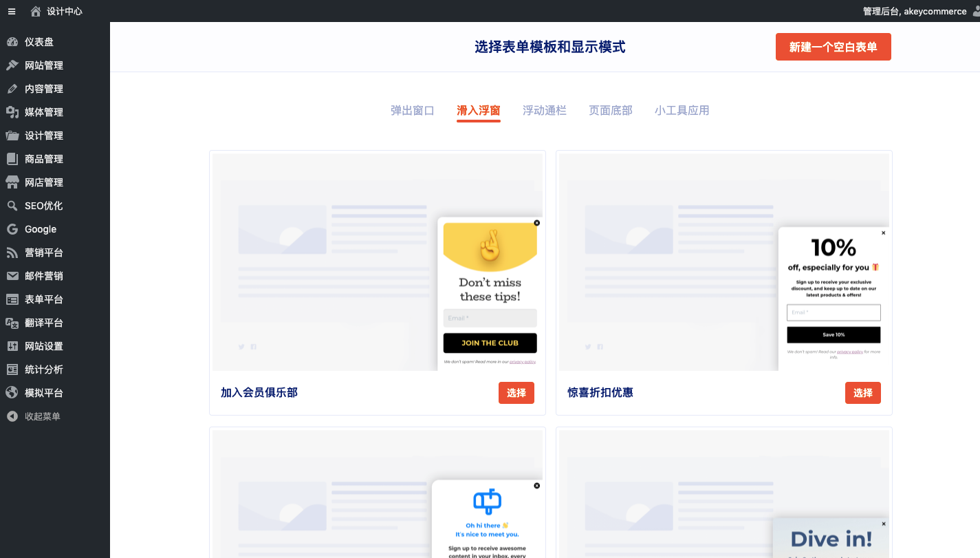Image resolution: width=980 pixels, height=558 pixels.
Task: Switch to the 浮动通栏 tab
Action: (x=545, y=110)
